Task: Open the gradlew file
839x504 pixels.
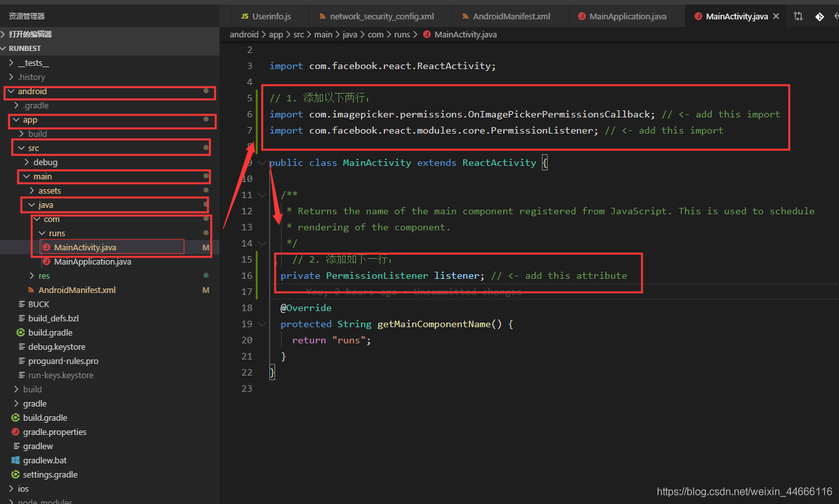Action: click(x=110, y=446)
